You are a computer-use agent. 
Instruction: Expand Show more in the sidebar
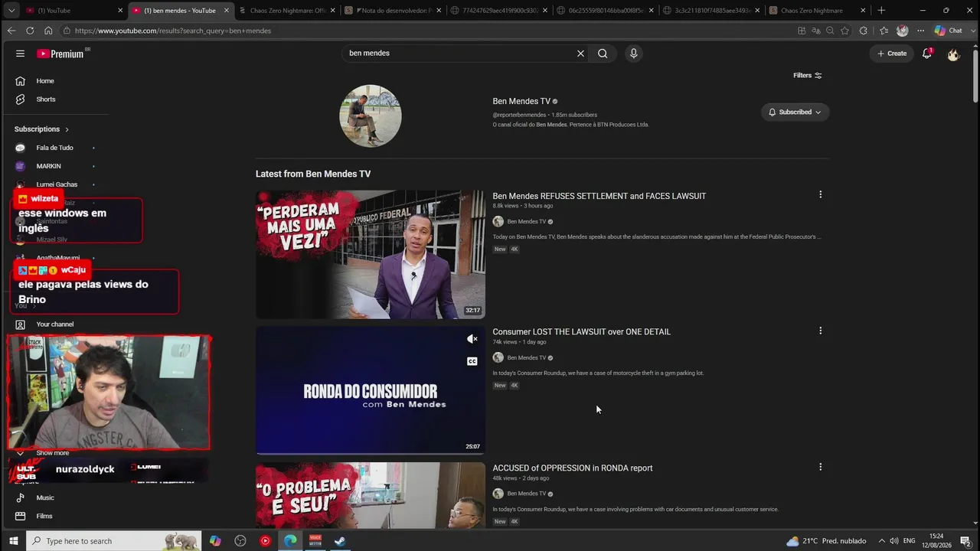coord(42,453)
